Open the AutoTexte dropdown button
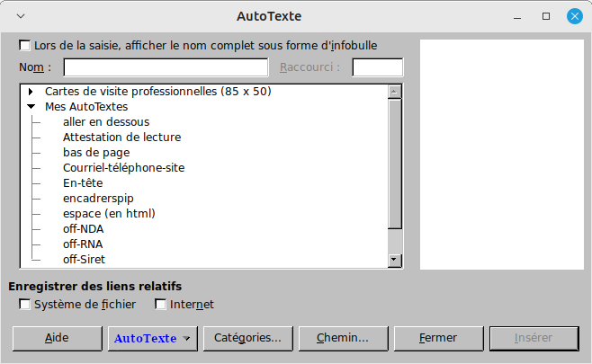Viewport: 592px width, 364px height. pyautogui.click(x=153, y=338)
